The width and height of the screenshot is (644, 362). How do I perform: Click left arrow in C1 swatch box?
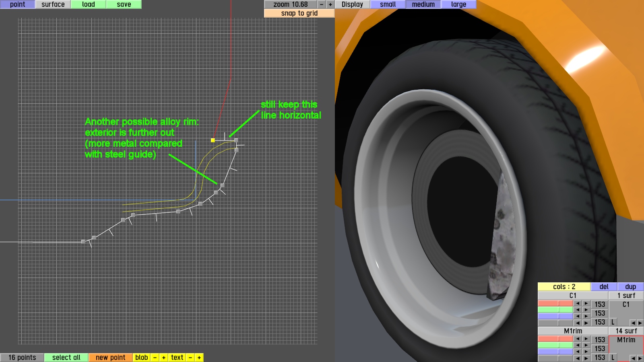tap(633, 323)
